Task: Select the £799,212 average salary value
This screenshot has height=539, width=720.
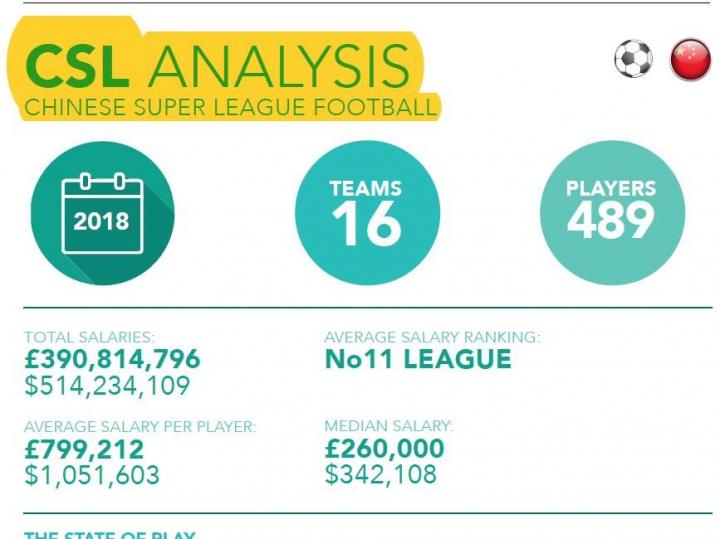Action: 84,450
